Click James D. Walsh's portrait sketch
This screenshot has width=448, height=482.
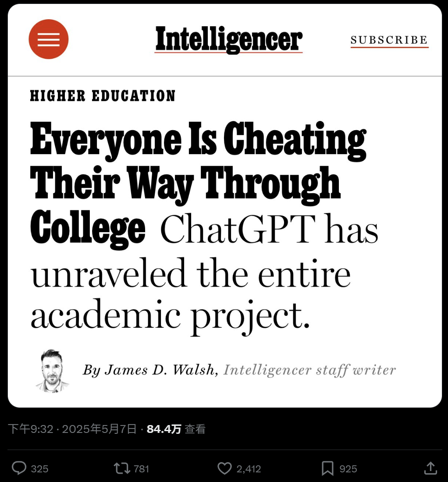click(52, 370)
